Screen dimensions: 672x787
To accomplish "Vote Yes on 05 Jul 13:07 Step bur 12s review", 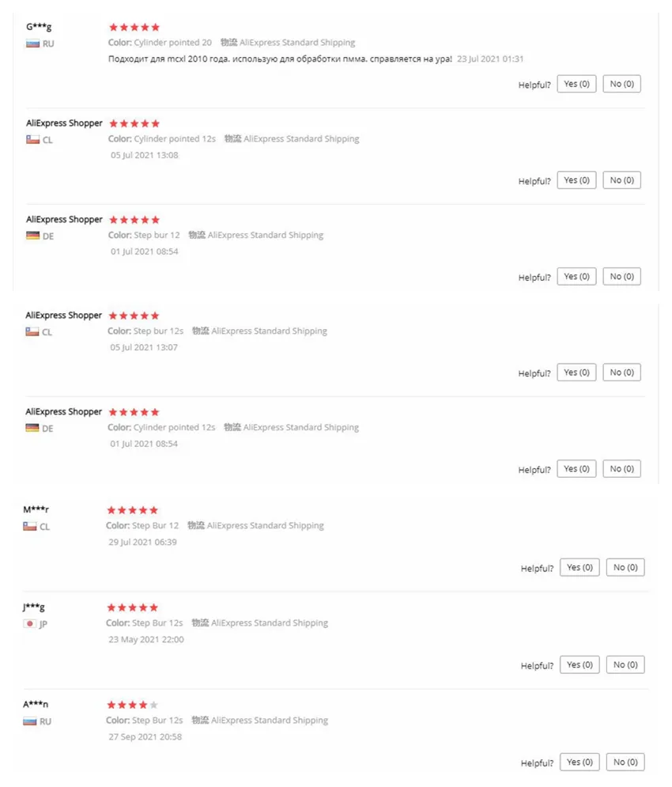I will [x=576, y=373].
